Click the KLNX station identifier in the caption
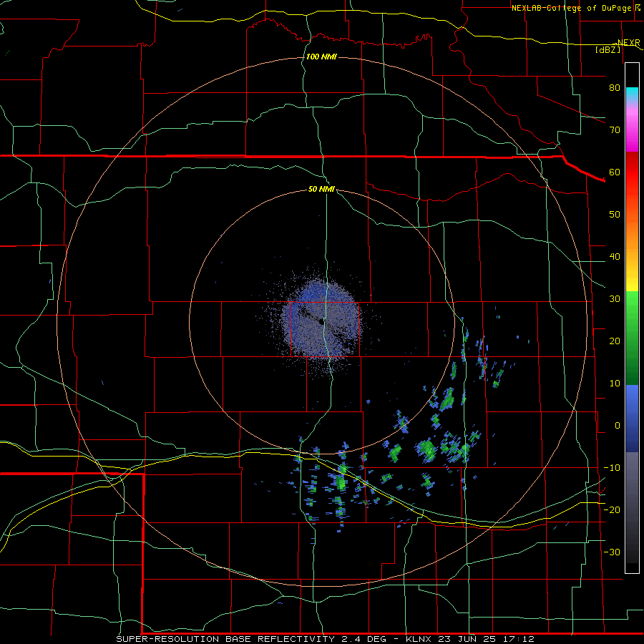 419,639
